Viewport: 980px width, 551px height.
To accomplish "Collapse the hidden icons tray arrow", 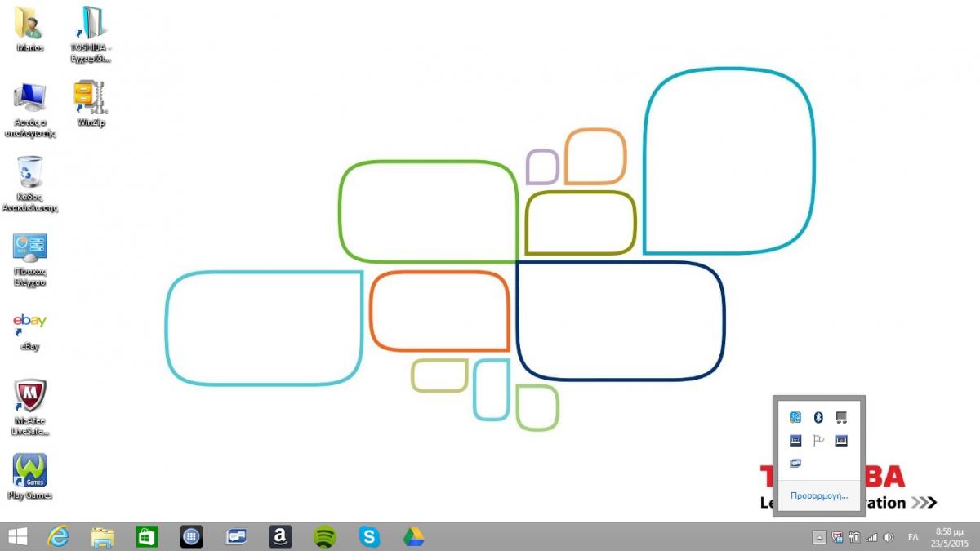I will point(819,537).
